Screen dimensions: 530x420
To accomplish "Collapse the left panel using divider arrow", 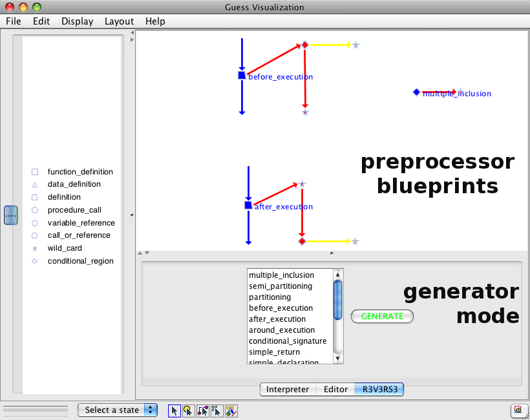I will tap(132, 32).
